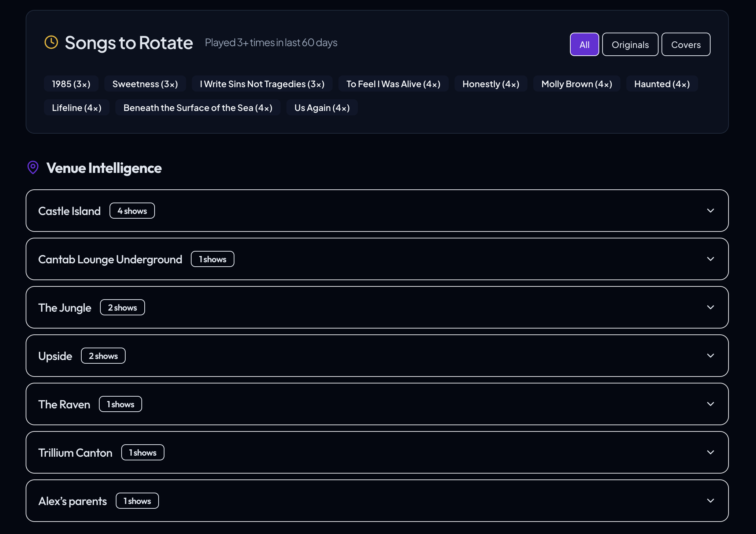
Task: Expand the Alex's parents venue panel
Action: tap(711, 501)
